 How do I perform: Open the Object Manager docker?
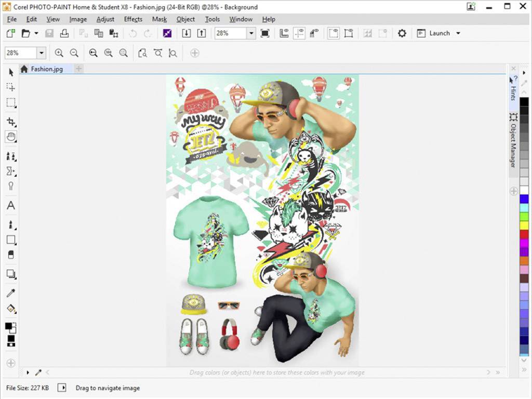(x=513, y=140)
